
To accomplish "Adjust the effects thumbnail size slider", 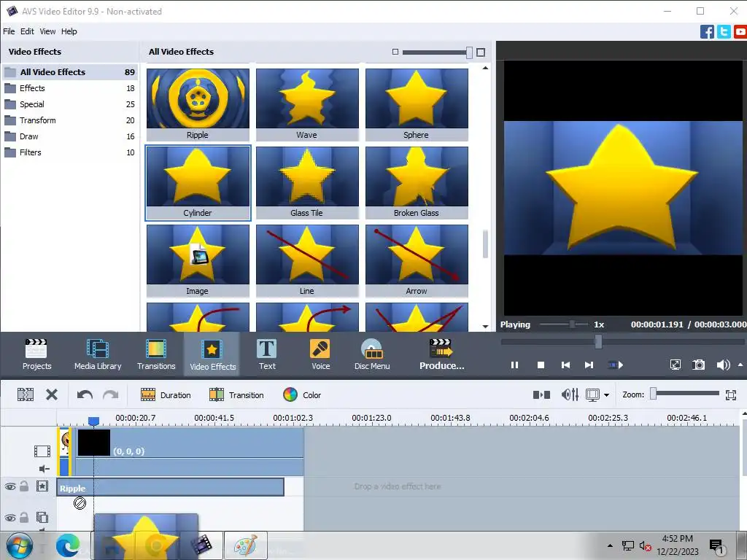I will (x=437, y=52).
